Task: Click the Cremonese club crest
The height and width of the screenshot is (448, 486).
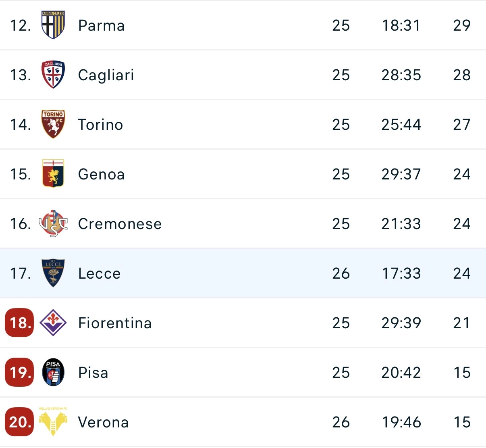Action: (x=53, y=223)
